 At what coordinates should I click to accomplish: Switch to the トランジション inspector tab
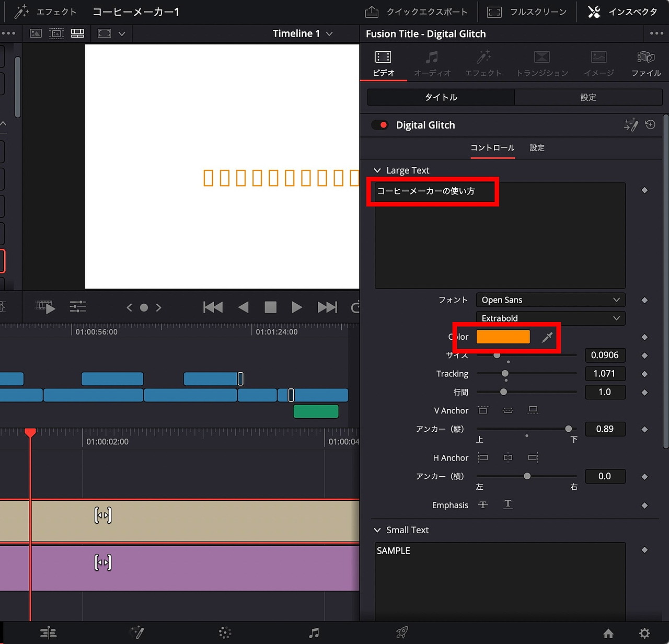click(x=542, y=64)
